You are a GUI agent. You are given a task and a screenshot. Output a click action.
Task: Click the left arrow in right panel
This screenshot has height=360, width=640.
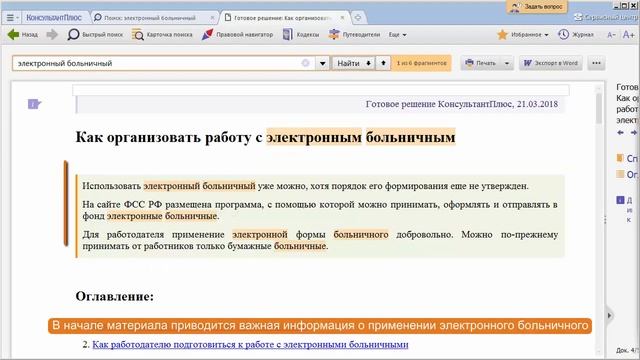(621, 133)
